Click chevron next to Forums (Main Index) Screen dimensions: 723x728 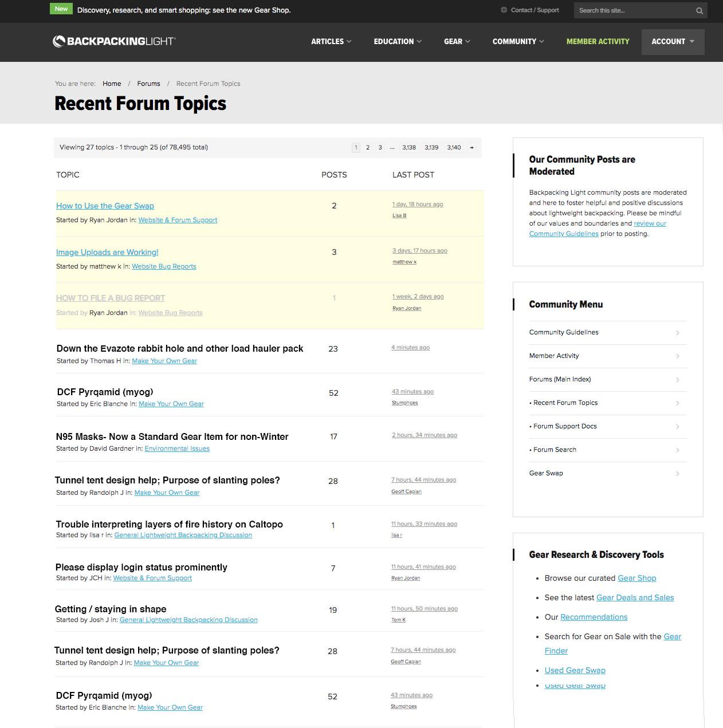678,380
